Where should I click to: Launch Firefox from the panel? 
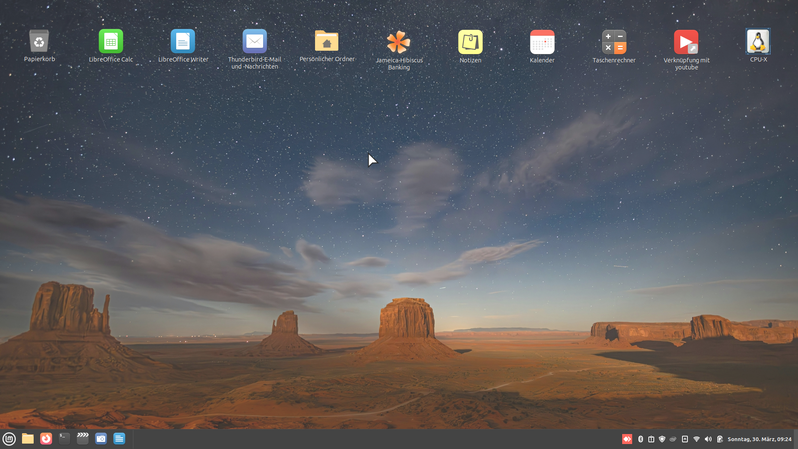click(46, 439)
